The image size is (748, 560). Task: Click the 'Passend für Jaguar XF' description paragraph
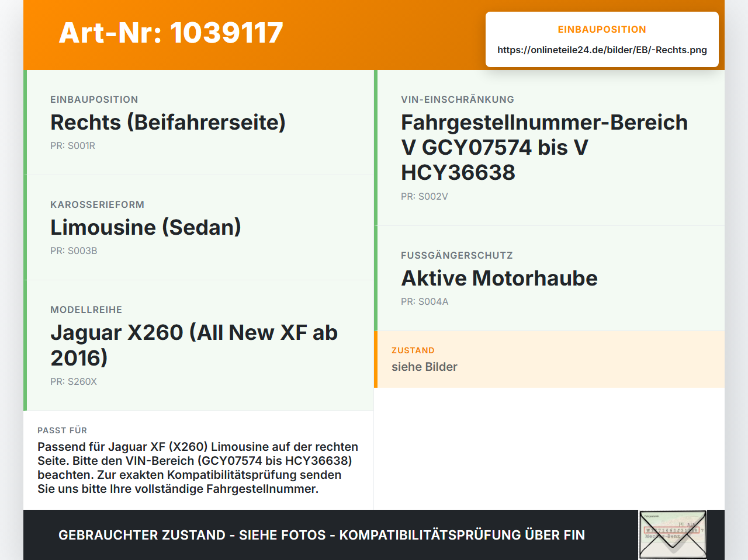tap(198, 468)
